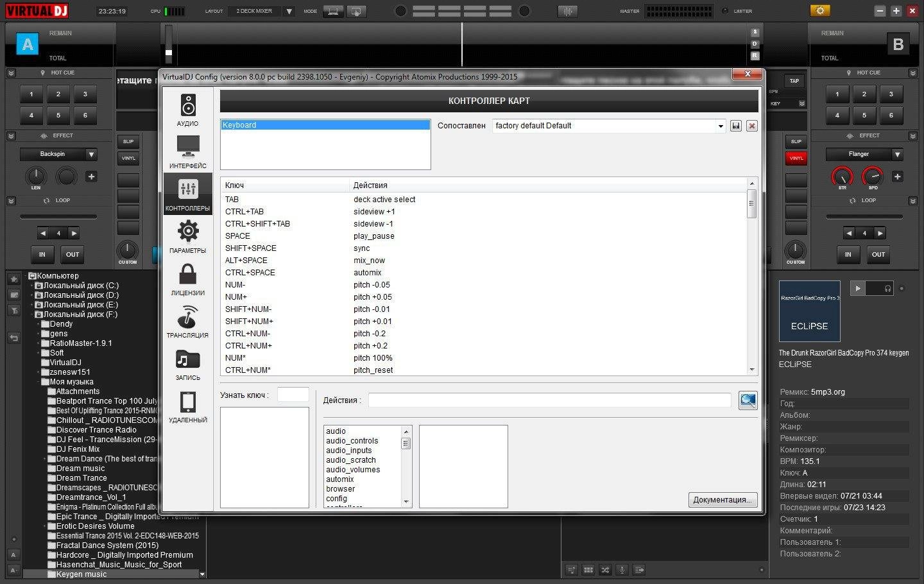924x584 pixels.
Task: Select the SPACE play_pause mapping row
Action: pos(484,236)
